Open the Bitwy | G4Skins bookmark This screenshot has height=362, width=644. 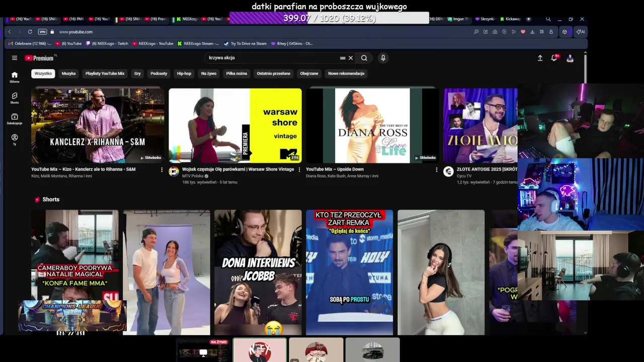pyautogui.click(x=292, y=44)
